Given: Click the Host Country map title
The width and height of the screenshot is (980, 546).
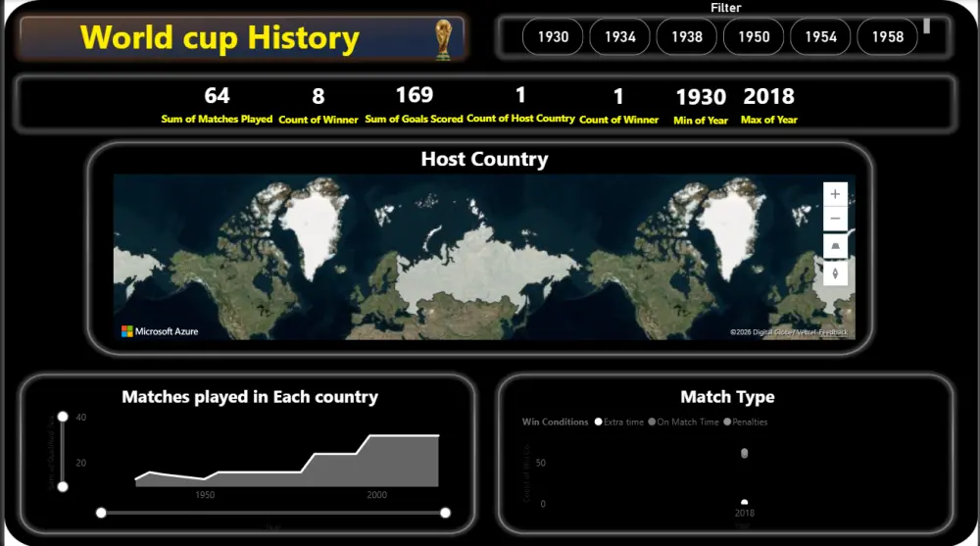Looking at the screenshot, I should [484, 159].
